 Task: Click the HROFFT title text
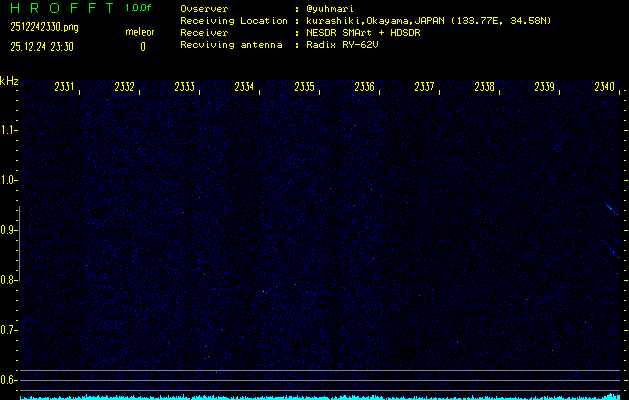[x=60, y=8]
